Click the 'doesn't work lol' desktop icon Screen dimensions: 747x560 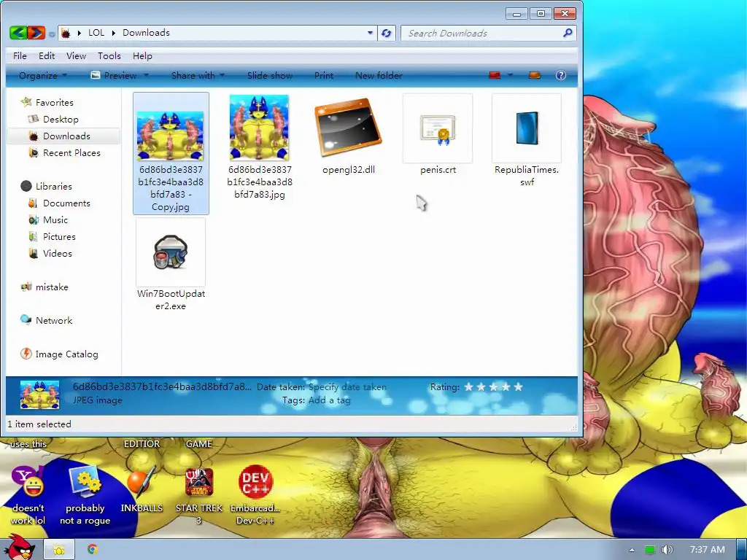click(x=28, y=495)
